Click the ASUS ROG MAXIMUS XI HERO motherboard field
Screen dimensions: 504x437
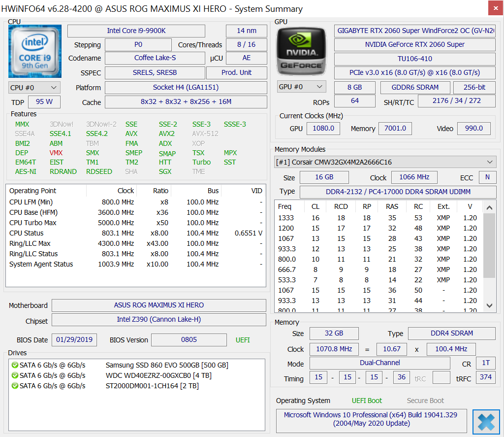point(159,305)
